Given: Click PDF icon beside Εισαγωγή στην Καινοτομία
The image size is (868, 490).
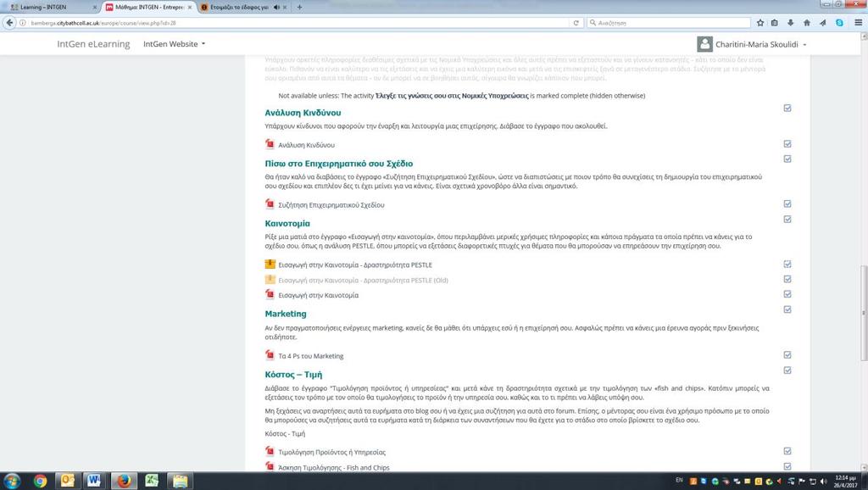Looking at the screenshot, I should coord(270,294).
